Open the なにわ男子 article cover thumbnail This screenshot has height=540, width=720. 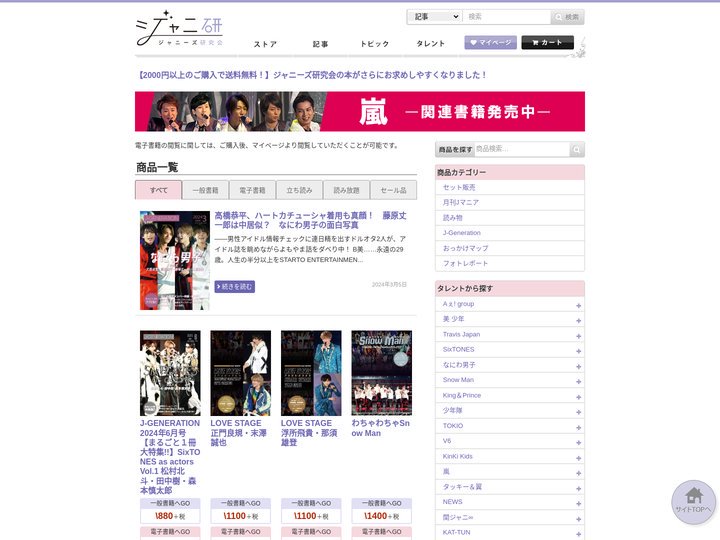click(175, 260)
